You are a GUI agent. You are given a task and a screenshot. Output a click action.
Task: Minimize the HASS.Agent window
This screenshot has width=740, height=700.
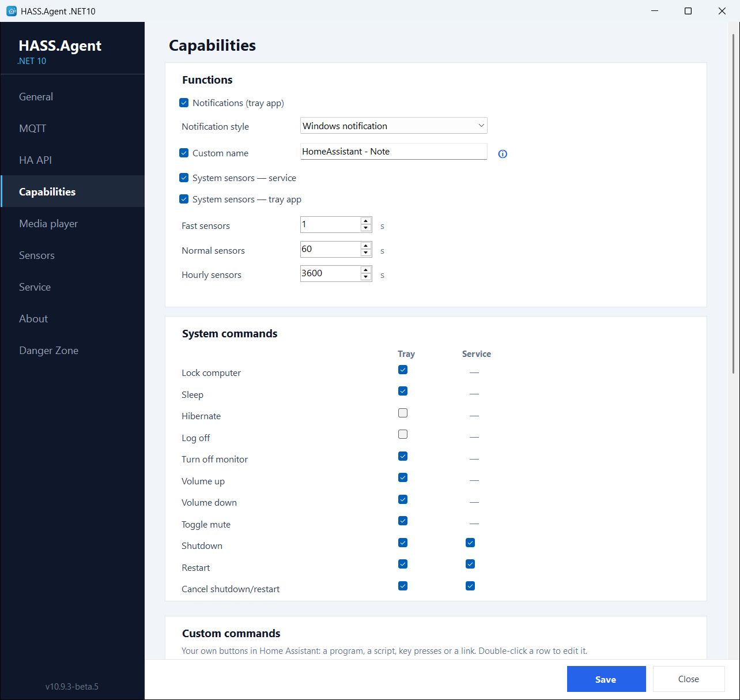click(x=655, y=11)
